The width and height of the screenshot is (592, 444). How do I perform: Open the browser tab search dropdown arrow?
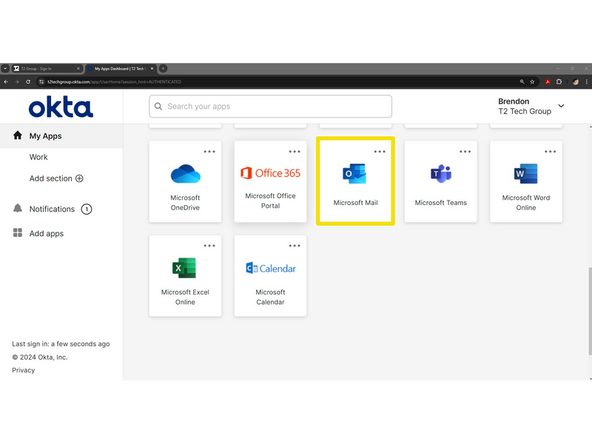[5, 68]
